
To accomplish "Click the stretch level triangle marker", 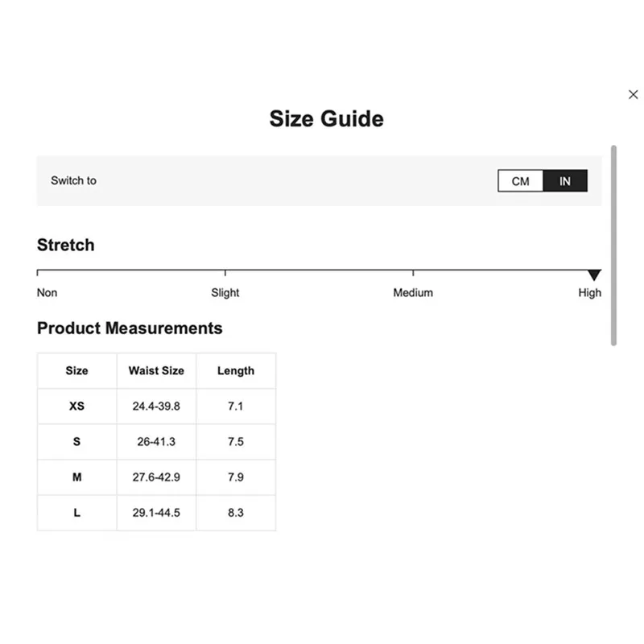I will click(594, 275).
